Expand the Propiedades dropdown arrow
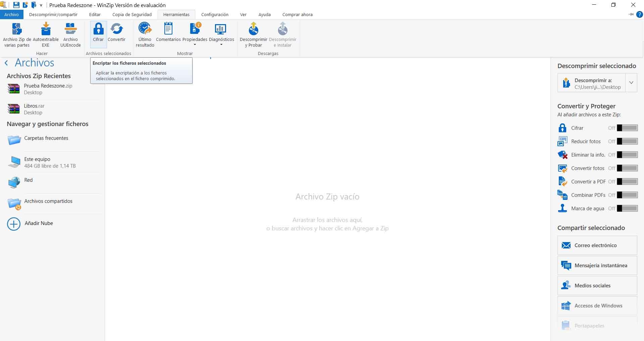This screenshot has height=341, width=644. (x=195, y=45)
